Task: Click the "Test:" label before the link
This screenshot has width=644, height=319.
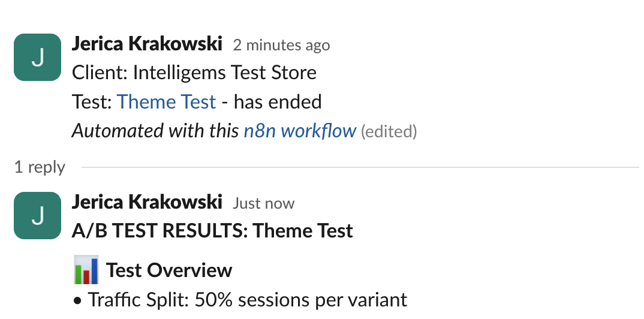Action: tap(92, 102)
